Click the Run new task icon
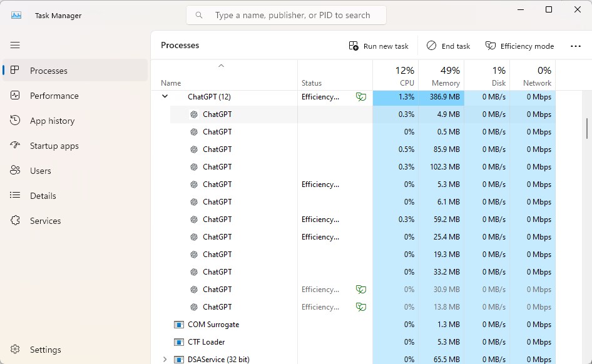This screenshot has height=364, width=592. [x=354, y=46]
